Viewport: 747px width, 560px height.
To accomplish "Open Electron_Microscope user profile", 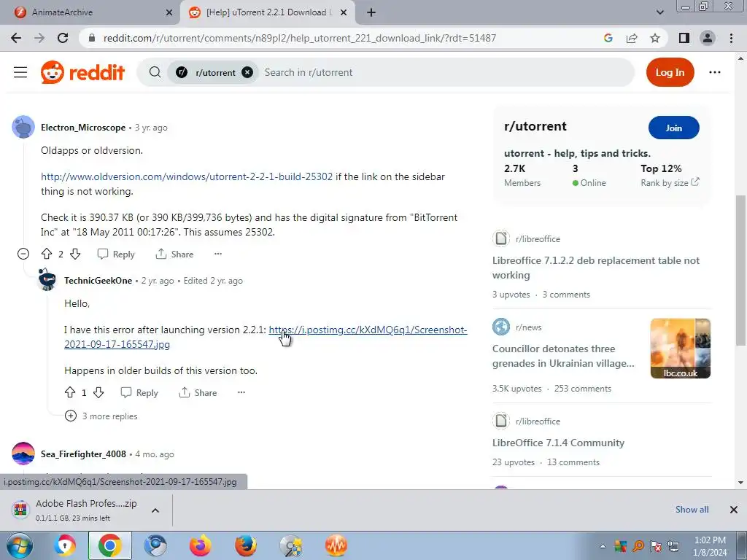I will [x=83, y=127].
